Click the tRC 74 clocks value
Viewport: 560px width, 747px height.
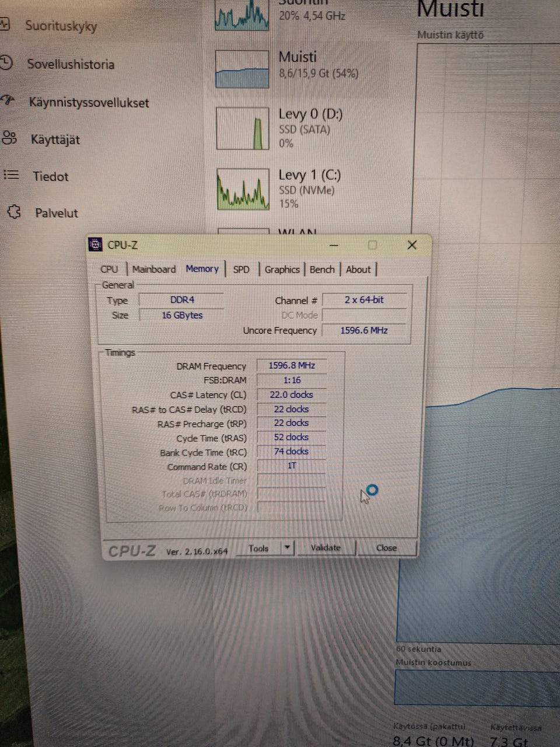coord(292,451)
